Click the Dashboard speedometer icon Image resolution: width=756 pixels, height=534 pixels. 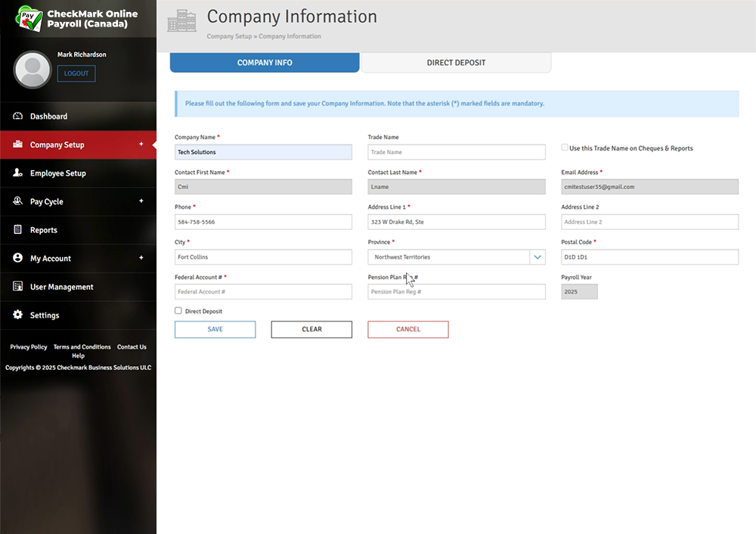coord(17,116)
